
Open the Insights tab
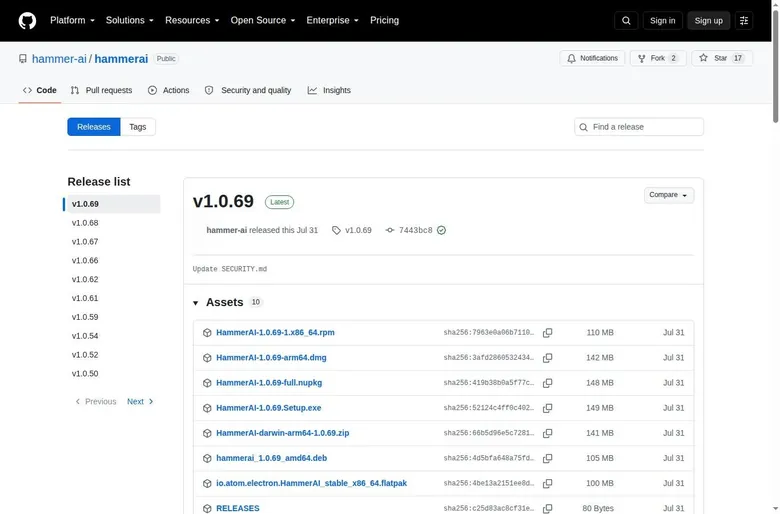[329, 90]
